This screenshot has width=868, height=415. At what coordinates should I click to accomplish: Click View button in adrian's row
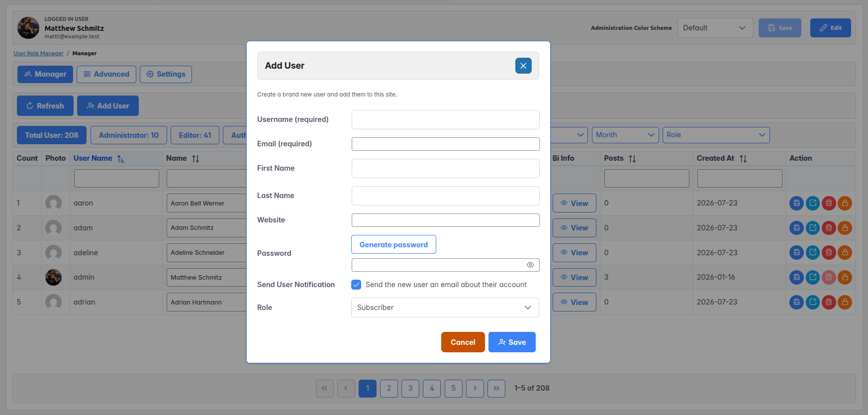point(575,302)
